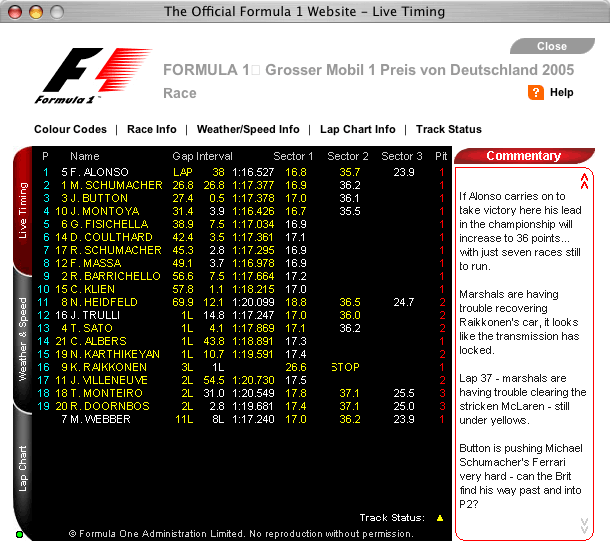Open the Lap Chart Info link

click(x=358, y=129)
